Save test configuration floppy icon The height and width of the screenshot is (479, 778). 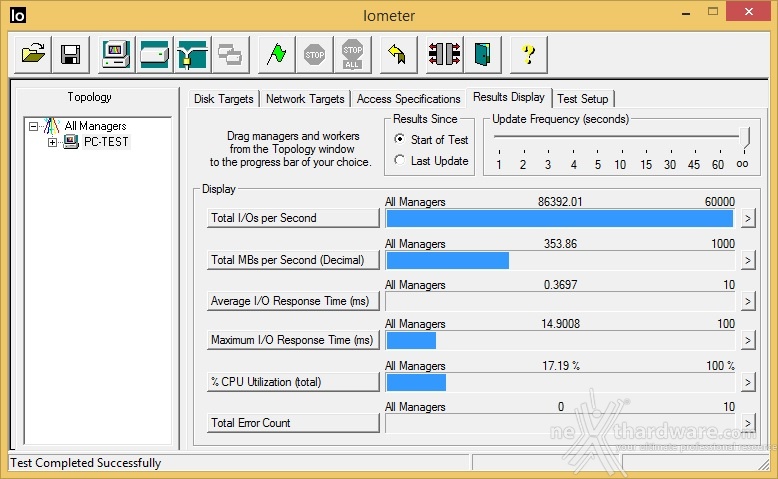point(70,54)
